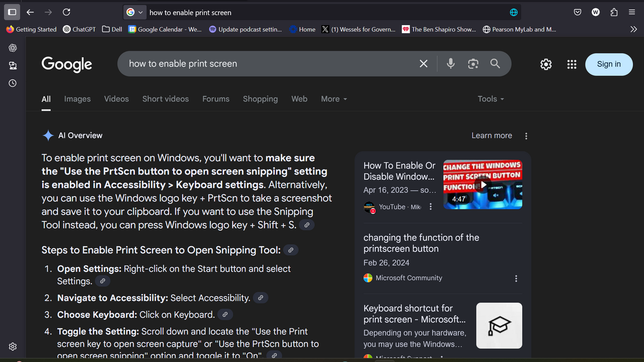
Task: Open the sidebar settings gear
Action: coord(13,346)
